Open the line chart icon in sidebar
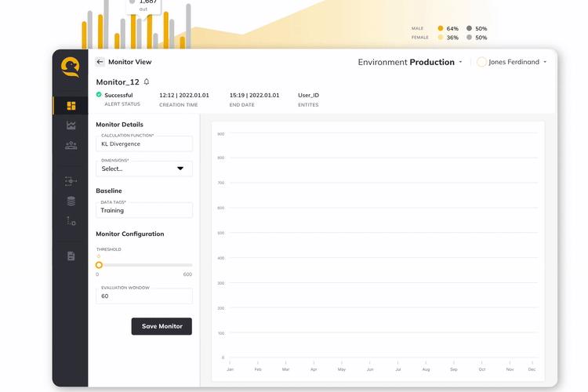The image size is (588, 392). pos(71,125)
